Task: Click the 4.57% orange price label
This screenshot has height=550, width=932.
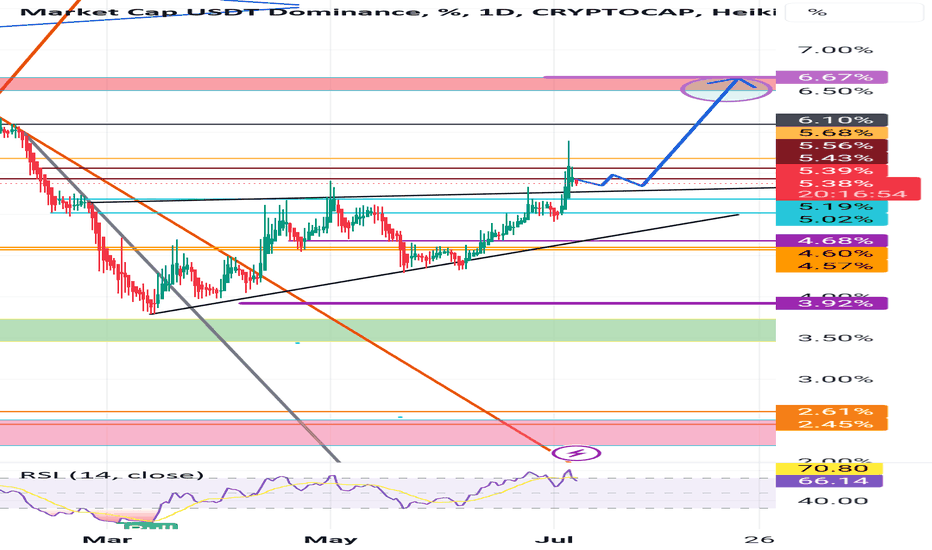Action: [x=832, y=266]
